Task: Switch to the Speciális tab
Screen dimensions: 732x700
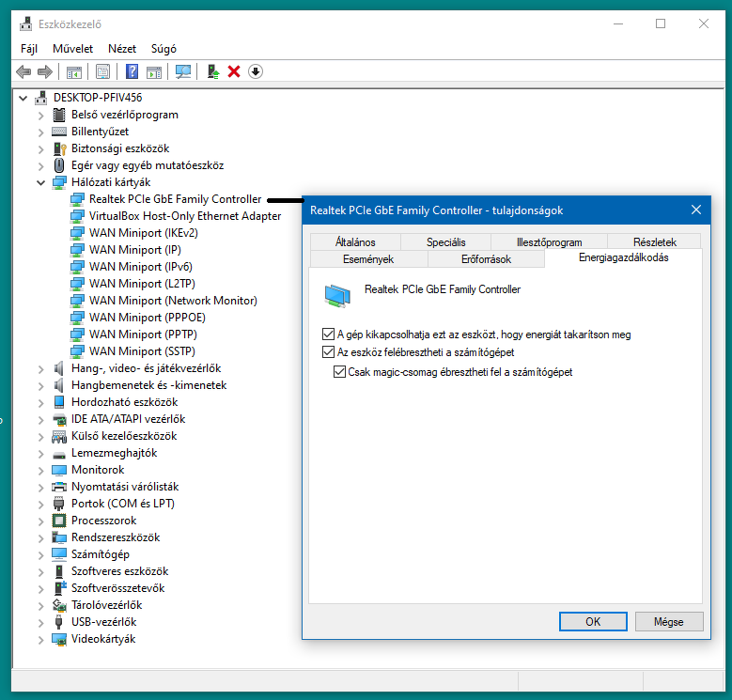Action: tap(445, 242)
